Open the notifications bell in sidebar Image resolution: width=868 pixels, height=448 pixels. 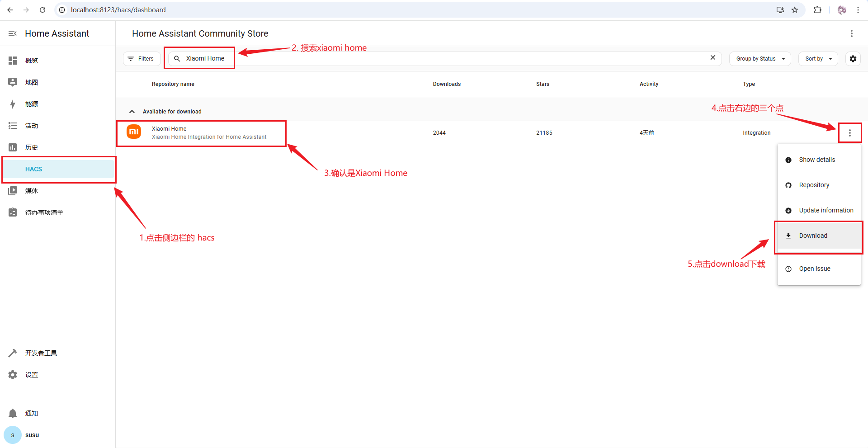13,413
